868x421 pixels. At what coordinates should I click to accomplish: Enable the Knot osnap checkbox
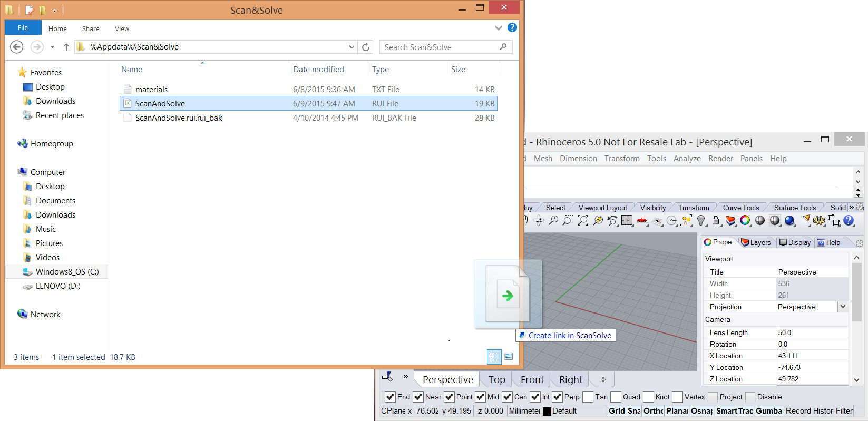point(648,397)
